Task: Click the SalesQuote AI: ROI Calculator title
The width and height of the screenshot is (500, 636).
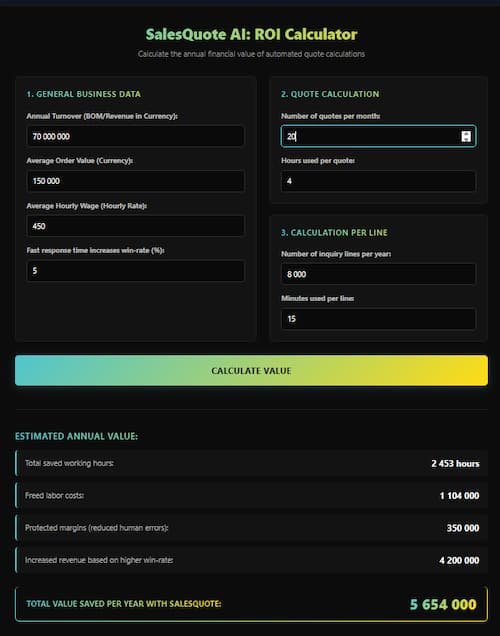Action: click(251, 34)
